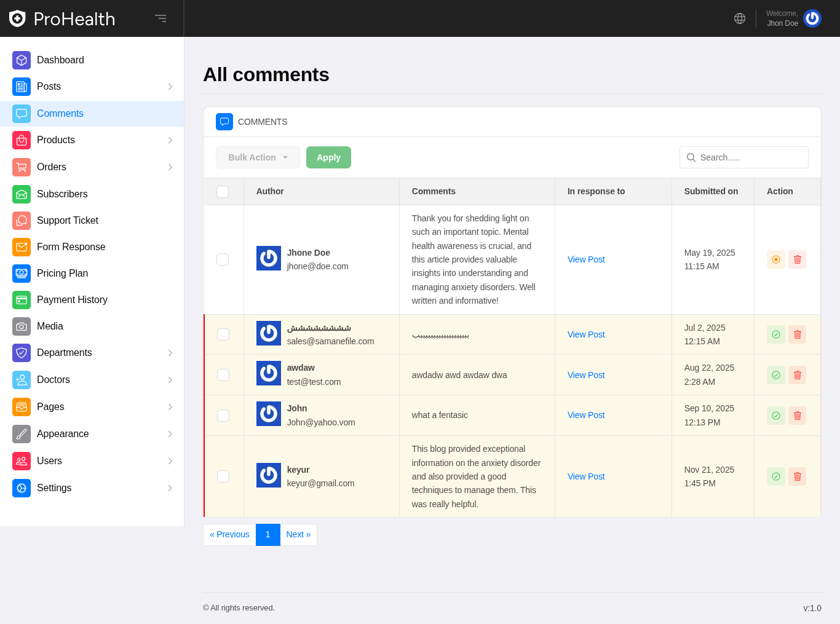Click the ProHealth shield logo
840x624 pixels.
[x=17, y=18]
